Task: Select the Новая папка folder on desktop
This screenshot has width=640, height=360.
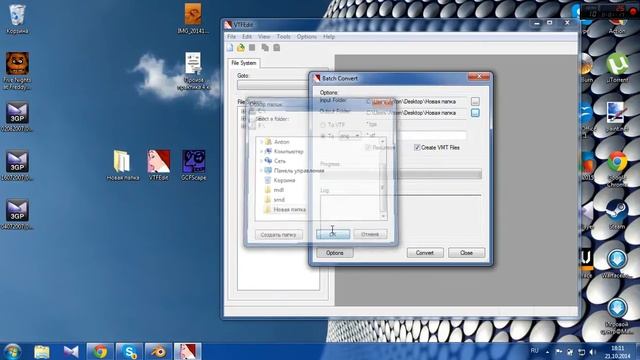Action: (x=122, y=164)
